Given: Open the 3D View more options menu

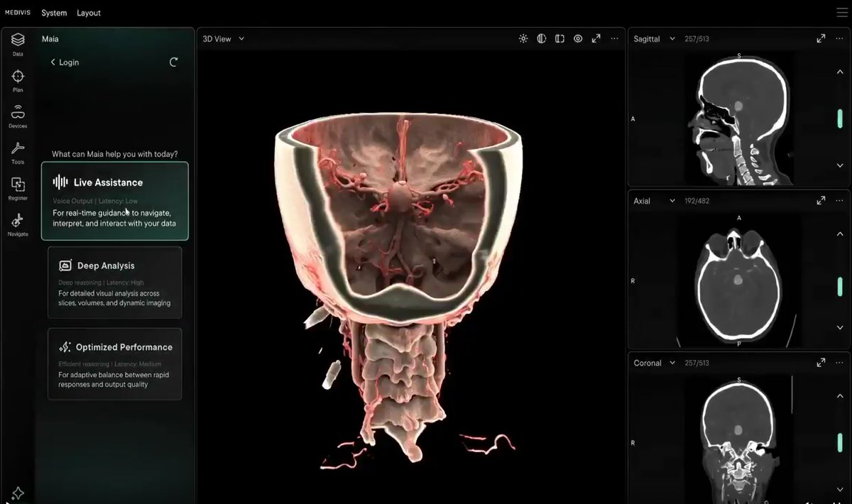Looking at the screenshot, I should tap(614, 39).
